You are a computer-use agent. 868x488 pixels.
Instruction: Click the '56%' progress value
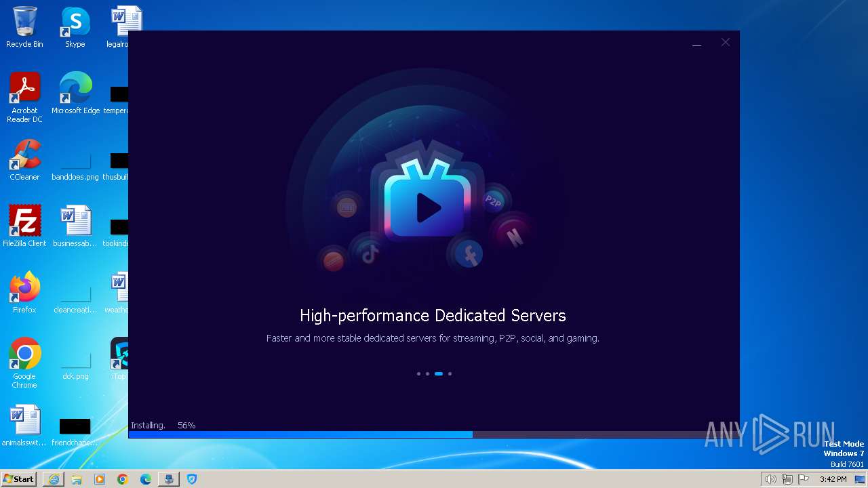point(186,426)
